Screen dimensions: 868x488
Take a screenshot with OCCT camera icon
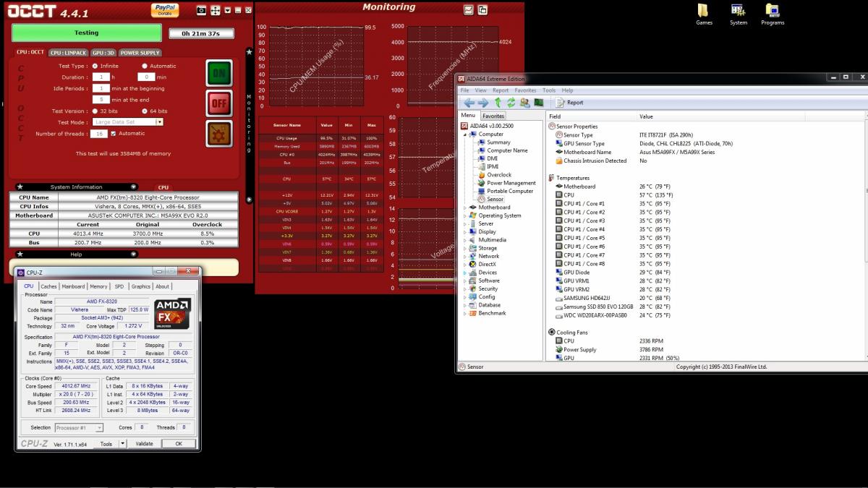click(202, 10)
